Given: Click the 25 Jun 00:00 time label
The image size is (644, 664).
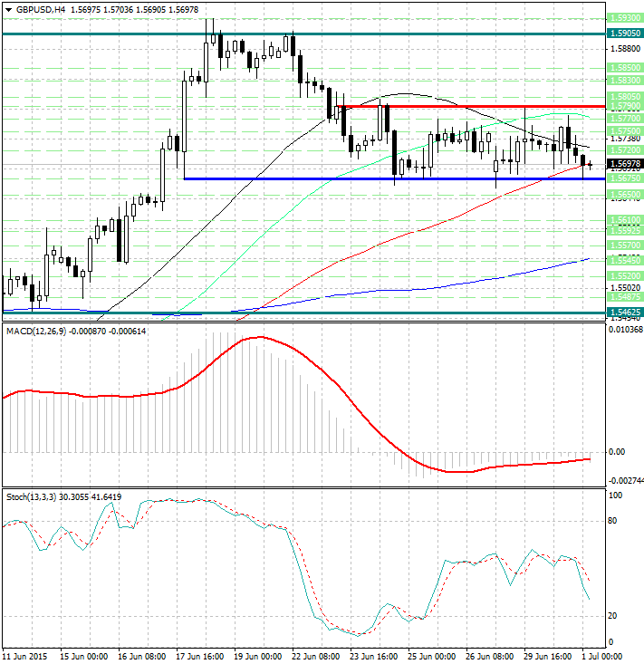Looking at the screenshot, I should pos(431,657).
